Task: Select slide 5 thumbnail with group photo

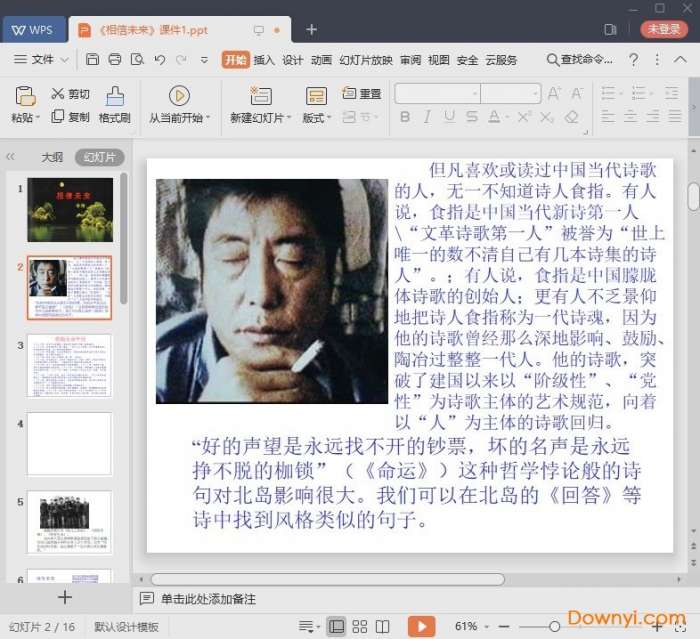Action: pyautogui.click(x=69, y=522)
